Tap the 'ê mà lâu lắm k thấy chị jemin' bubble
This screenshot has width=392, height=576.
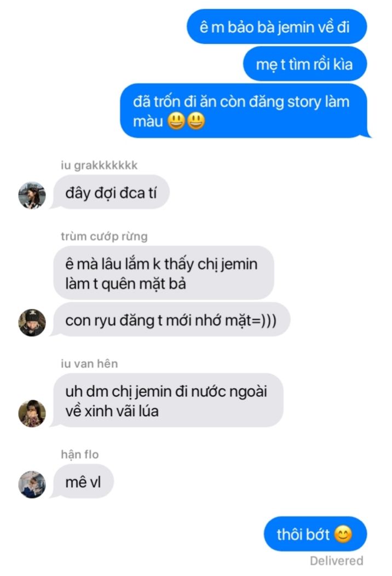click(164, 273)
